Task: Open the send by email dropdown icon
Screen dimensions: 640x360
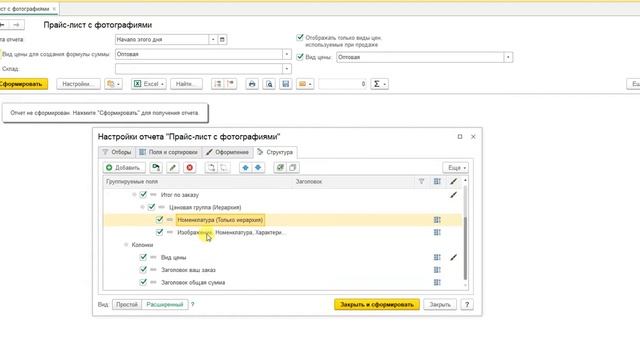Action: (305, 84)
